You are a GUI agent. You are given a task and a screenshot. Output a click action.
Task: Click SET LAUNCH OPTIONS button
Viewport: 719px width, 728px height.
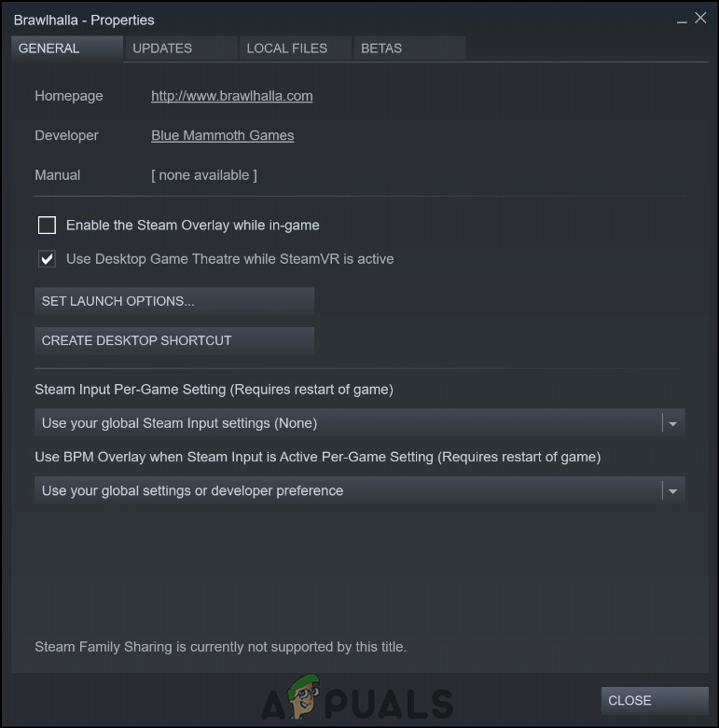(174, 301)
